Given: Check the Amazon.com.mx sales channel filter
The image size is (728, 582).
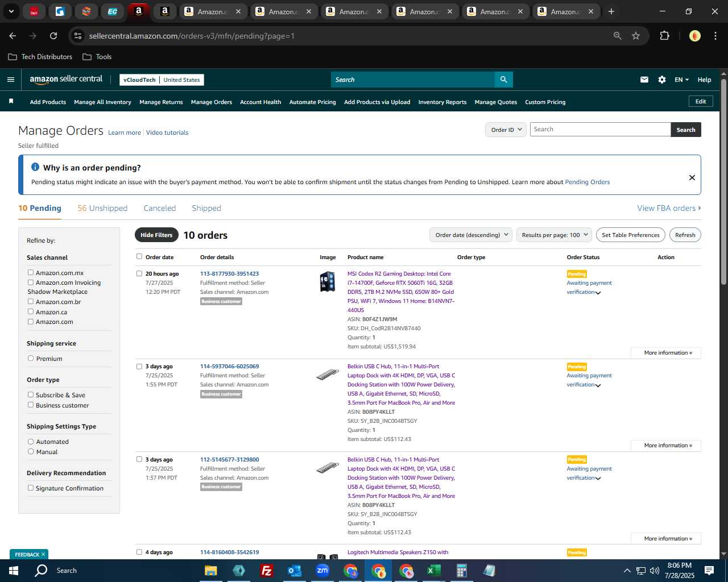Looking at the screenshot, I should (x=31, y=273).
